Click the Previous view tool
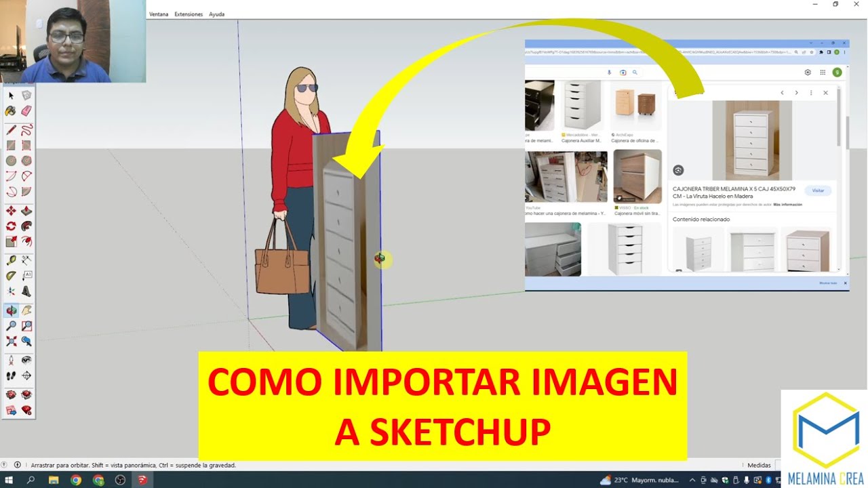Viewport: 868px width, 488px height. (x=26, y=342)
